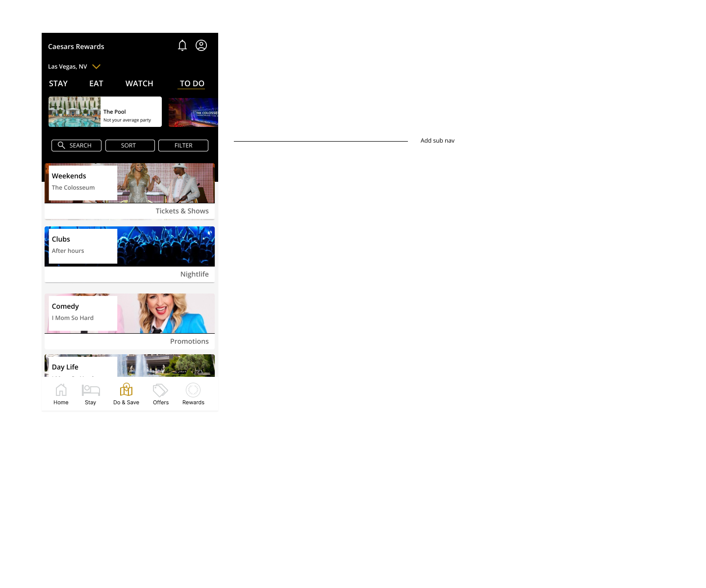Select the TO DO tab

[x=192, y=84]
